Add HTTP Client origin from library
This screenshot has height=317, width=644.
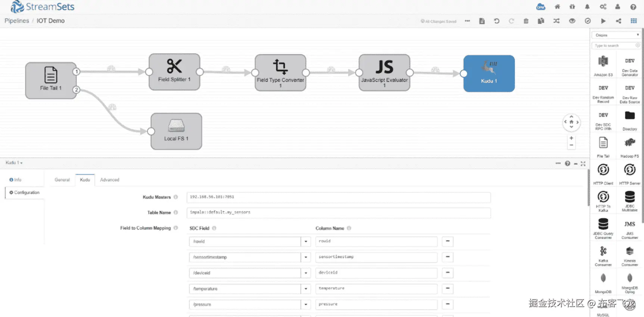(603, 174)
